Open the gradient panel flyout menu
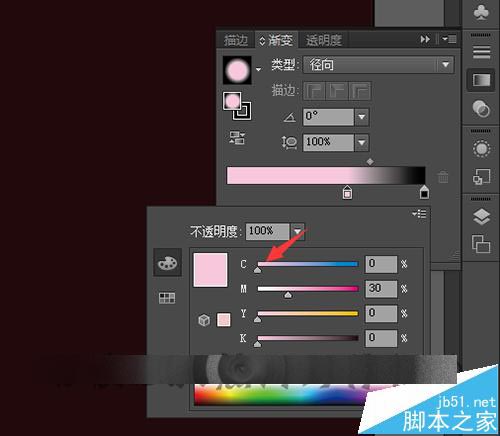Image resolution: width=500 pixels, height=436 pixels. point(449,39)
